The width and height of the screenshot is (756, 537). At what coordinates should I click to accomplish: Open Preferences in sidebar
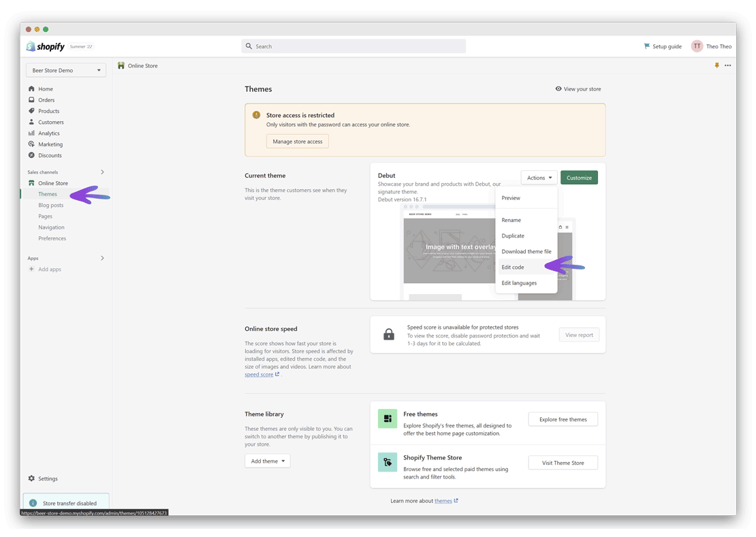pos(52,238)
